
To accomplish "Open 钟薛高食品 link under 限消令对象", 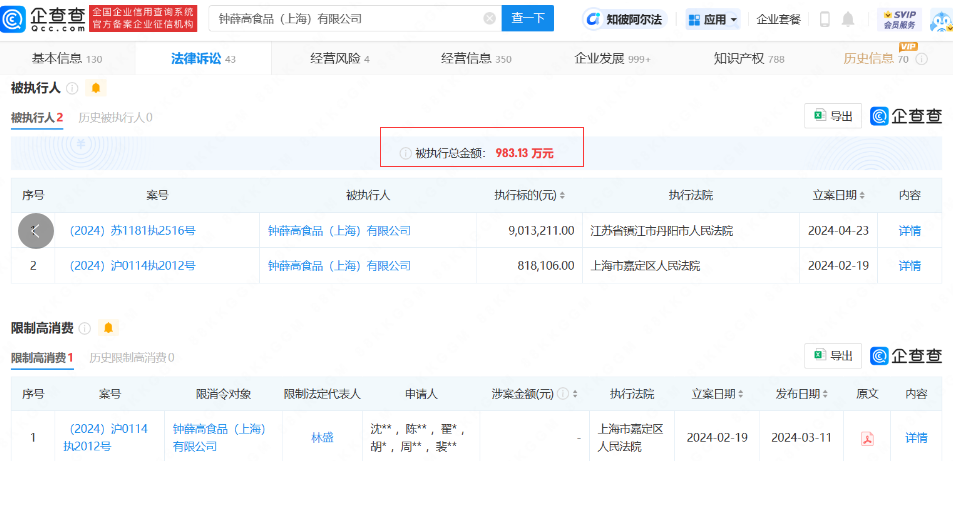I will (x=219, y=437).
